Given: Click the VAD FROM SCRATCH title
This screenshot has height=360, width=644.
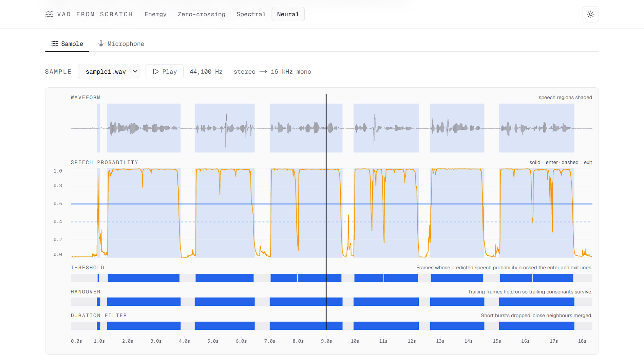Looking at the screenshot, I should (95, 14).
